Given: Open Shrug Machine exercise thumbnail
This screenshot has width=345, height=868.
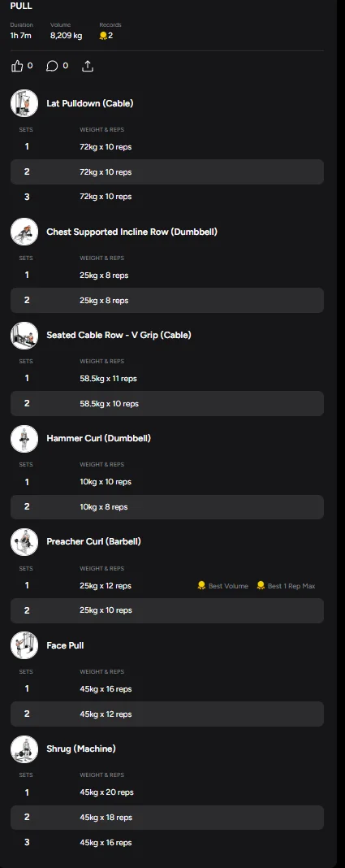Looking at the screenshot, I should (x=24, y=749).
